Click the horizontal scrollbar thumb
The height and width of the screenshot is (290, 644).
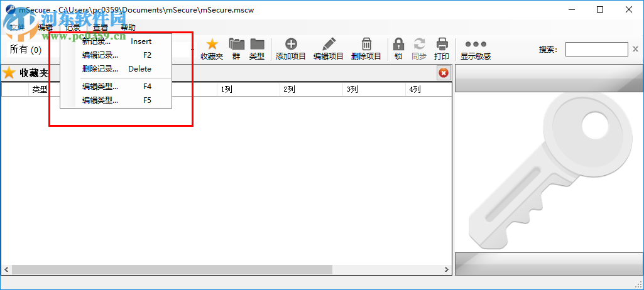click(x=172, y=269)
